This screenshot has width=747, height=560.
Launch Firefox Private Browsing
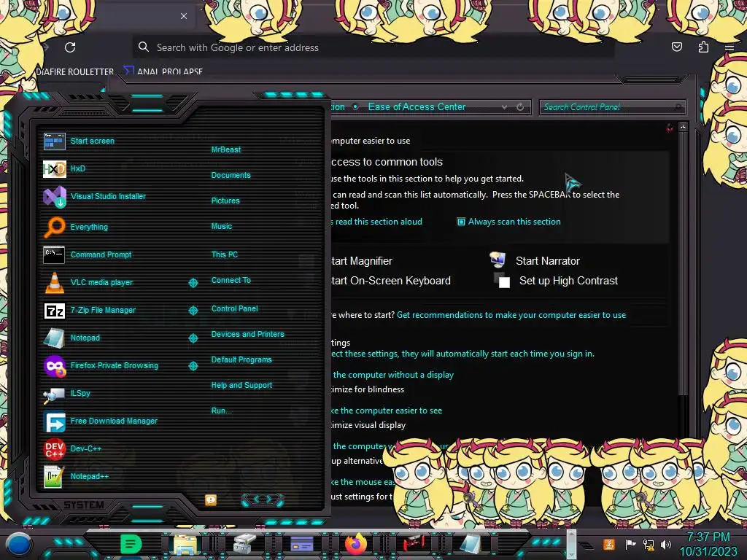click(54, 366)
